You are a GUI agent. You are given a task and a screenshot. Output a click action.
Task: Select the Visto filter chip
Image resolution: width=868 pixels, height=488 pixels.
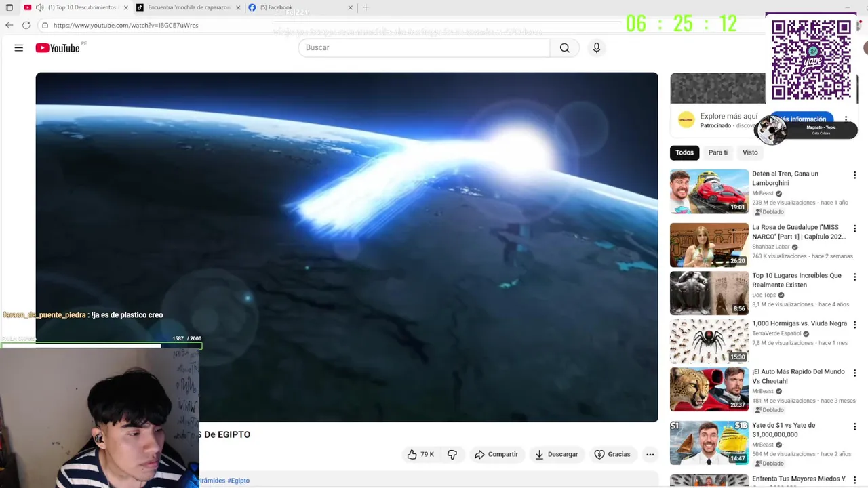(750, 152)
